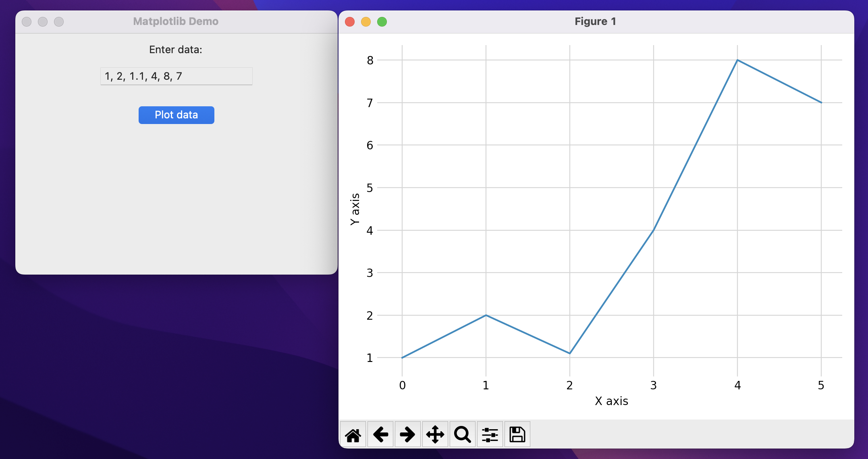Image resolution: width=868 pixels, height=459 pixels.
Task: Click the 'Enter data:' label
Action: [176, 50]
